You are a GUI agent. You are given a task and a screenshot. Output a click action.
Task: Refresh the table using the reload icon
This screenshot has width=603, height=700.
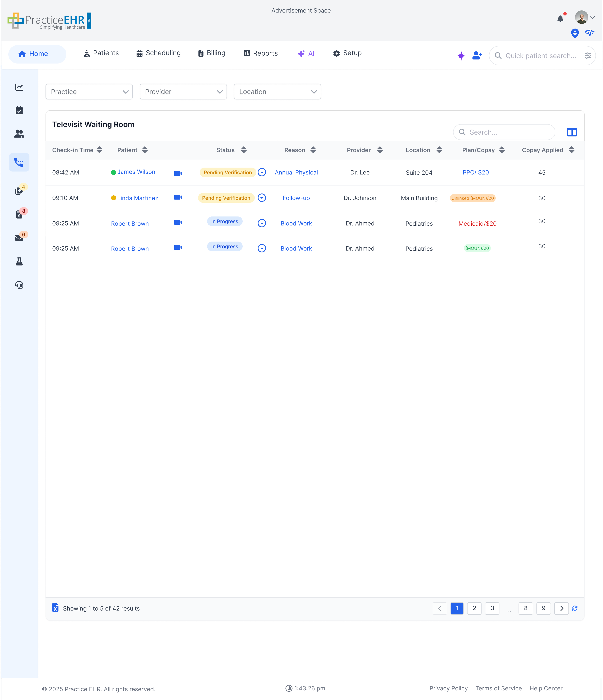[575, 608]
